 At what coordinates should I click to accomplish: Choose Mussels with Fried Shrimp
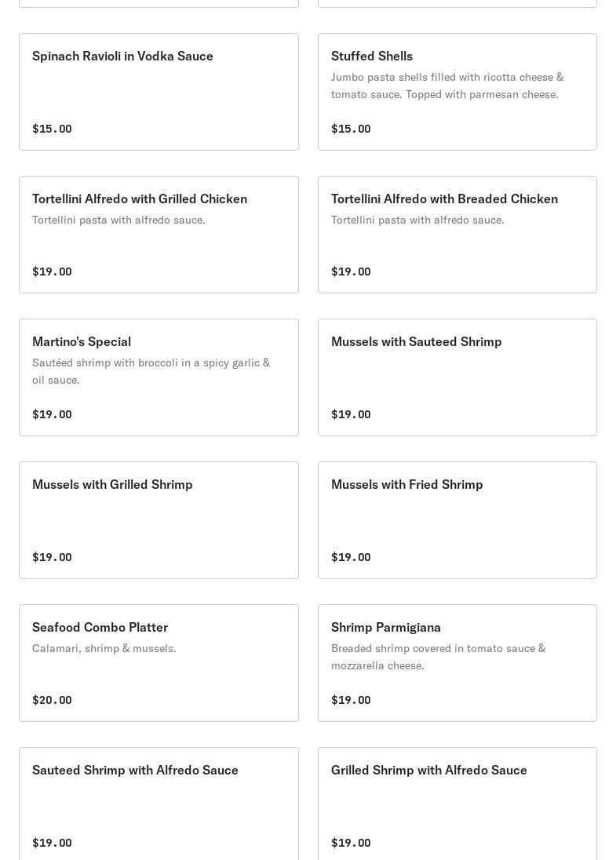coord(457,520)
